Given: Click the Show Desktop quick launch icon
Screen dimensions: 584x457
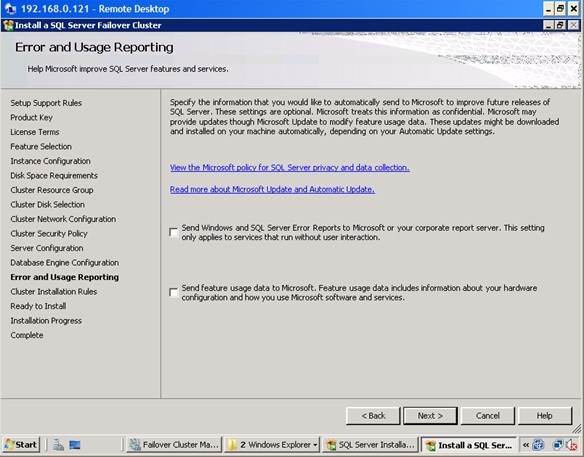Looking at the screenshot, I should tap(75, 445).
